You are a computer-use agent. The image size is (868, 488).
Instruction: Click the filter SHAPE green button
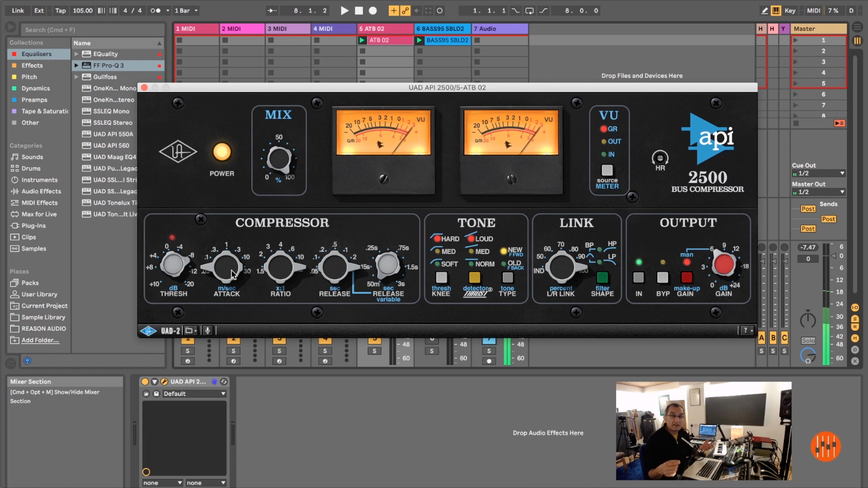point(602,277)
